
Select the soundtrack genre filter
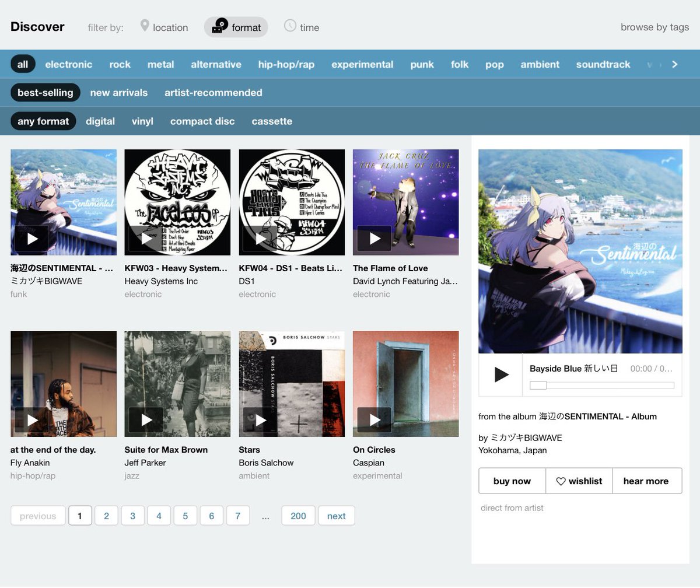click(x=603, y=64)
